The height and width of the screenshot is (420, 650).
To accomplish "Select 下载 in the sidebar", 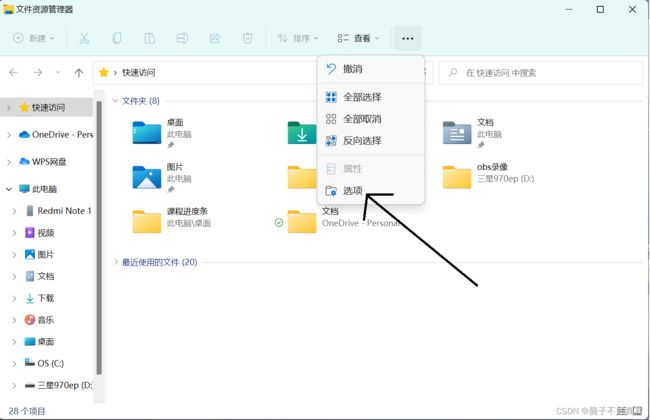I will (x=40, y=298).
